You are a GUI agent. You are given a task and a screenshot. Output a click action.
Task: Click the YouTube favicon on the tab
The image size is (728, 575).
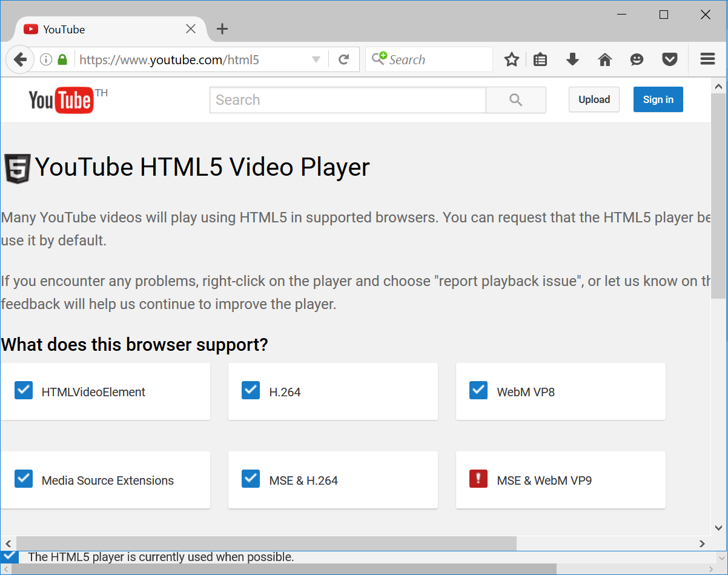point(31,29)
